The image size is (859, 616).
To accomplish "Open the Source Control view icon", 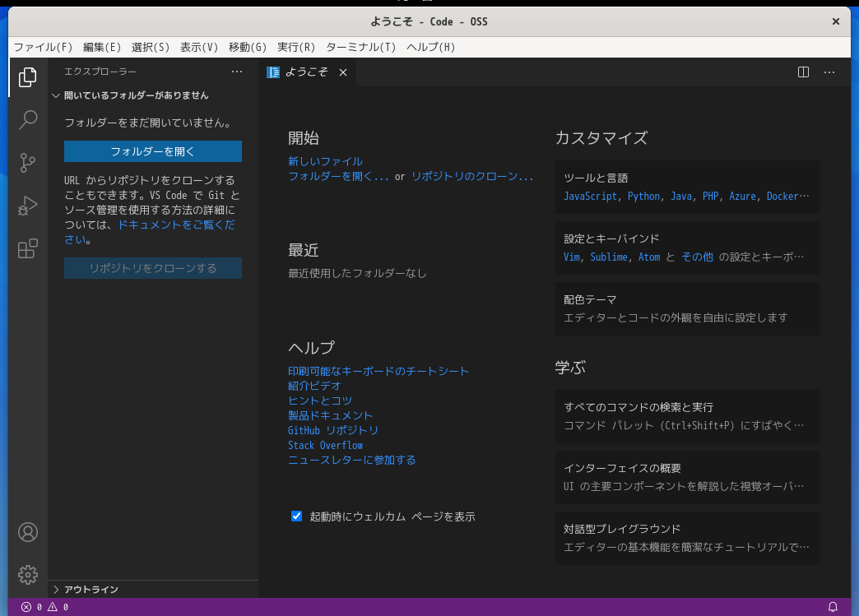I will (x=27, y=163).
